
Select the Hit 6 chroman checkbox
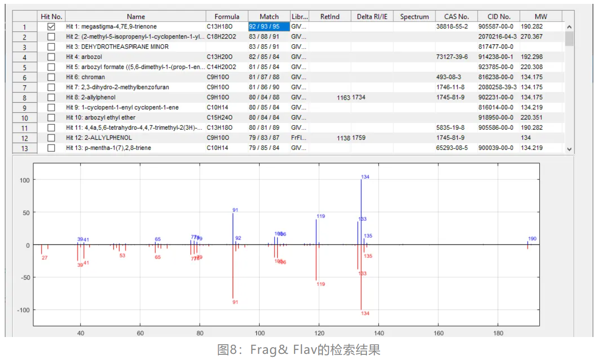51,77
